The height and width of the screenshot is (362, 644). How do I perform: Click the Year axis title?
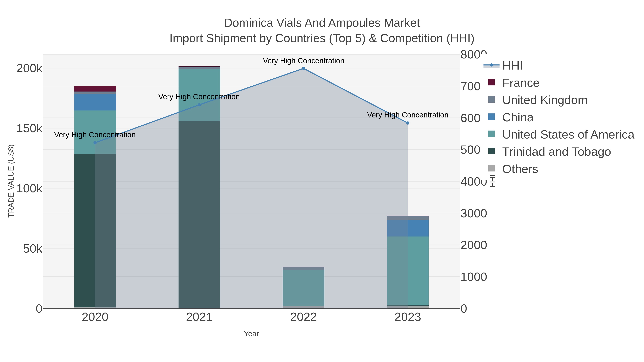point(252,334)
